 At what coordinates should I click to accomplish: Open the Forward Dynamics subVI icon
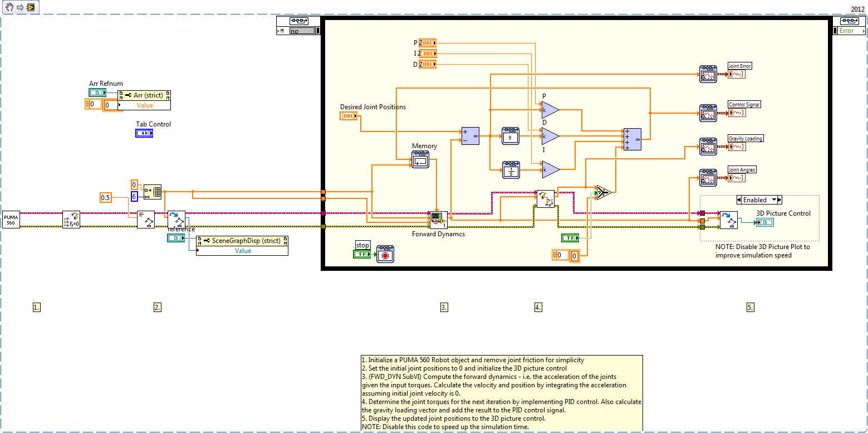click(438, 220)
